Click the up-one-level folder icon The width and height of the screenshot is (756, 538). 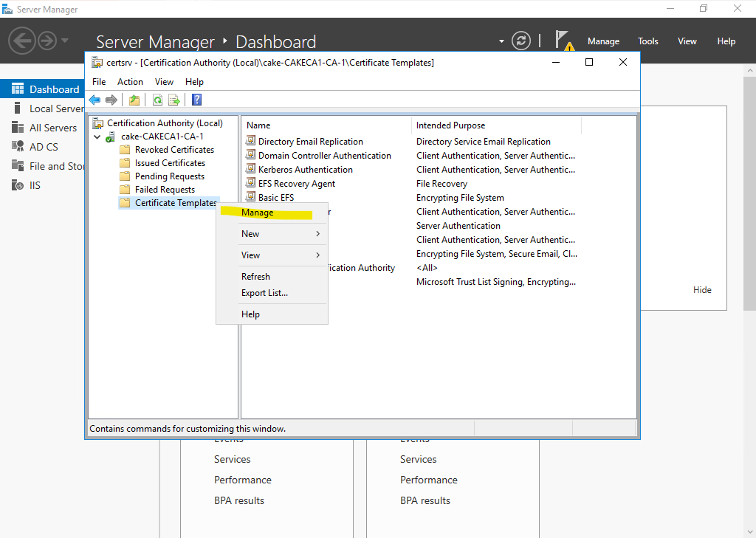tap(134, 100)
